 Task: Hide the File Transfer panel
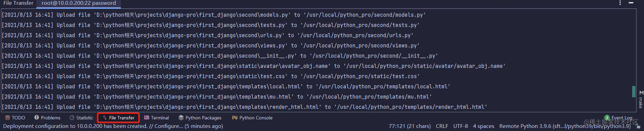pyautogui.click(x=631, y=3)
